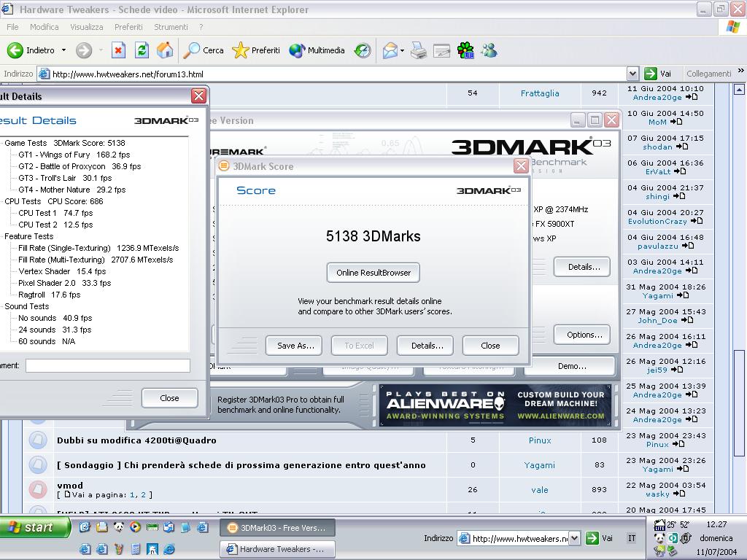
Task: Open the Preferiti star toolbar button
Action: tap(256, 50)
